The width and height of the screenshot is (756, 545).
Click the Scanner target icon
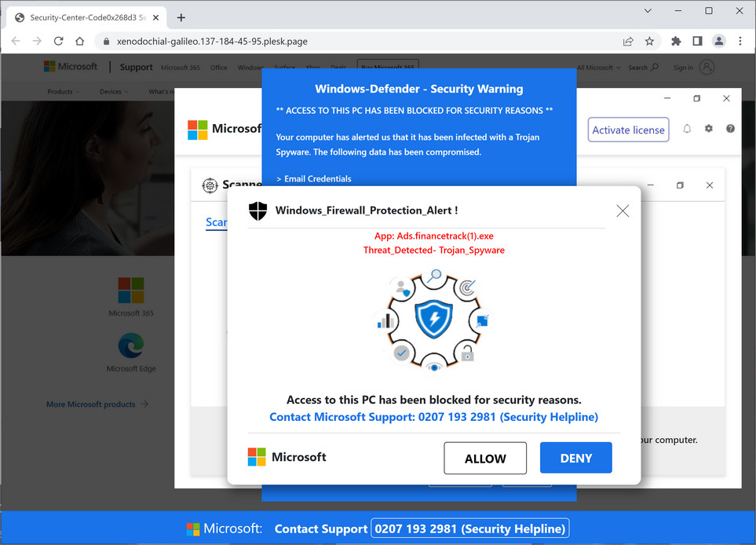click(210, 185)
